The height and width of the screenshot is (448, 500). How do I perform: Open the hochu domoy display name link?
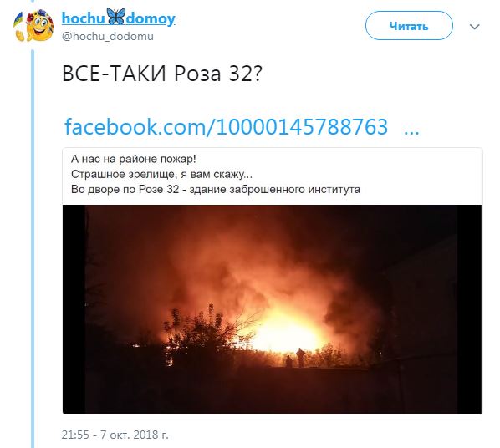[118, 18]
